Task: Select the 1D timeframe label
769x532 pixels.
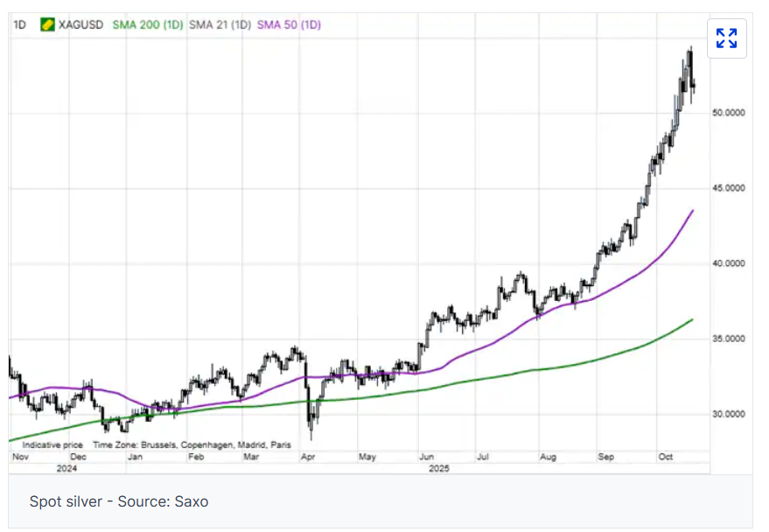Action: pos(18,25)
